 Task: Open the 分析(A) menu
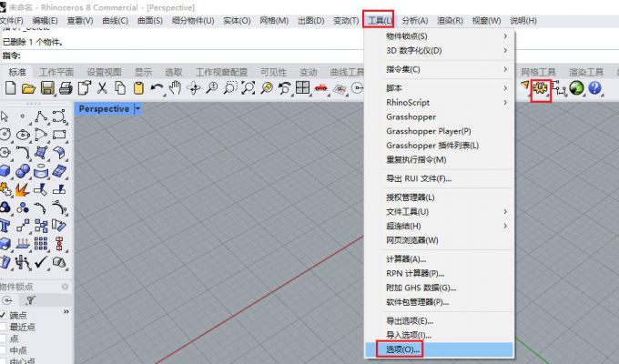[415, 21]
